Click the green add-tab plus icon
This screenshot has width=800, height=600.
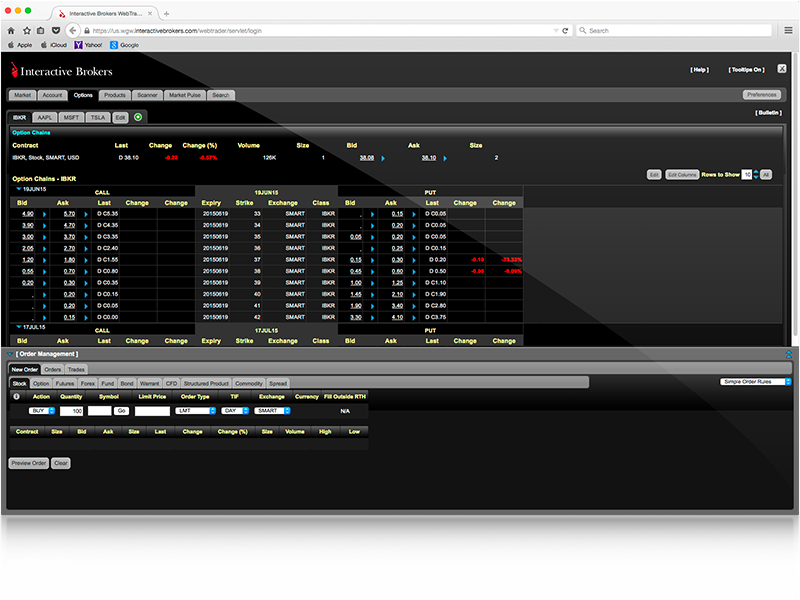pos(138,117)
